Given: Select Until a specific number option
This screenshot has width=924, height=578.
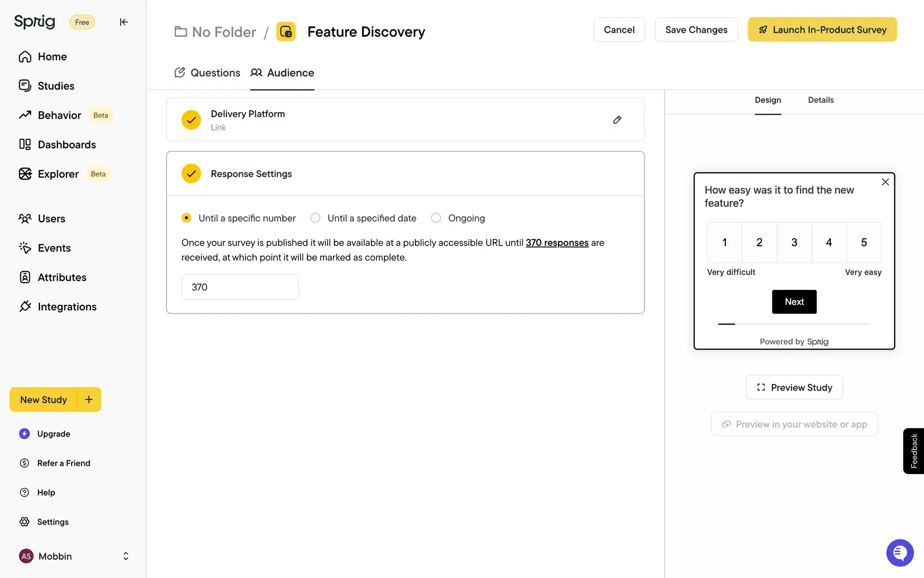Looking at the screenshot, I should point(186,218).
